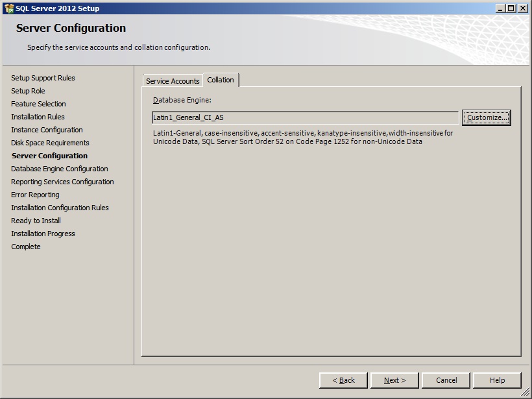The width and height of the screenshot is (532, 399).
Task: Proceed by clicking Next
Action: 394,380
